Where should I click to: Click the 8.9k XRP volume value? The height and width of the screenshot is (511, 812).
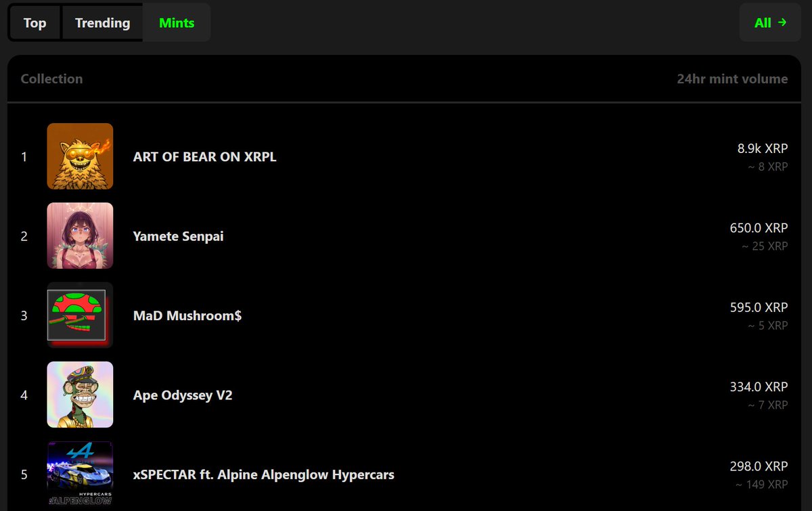point(763,149)
